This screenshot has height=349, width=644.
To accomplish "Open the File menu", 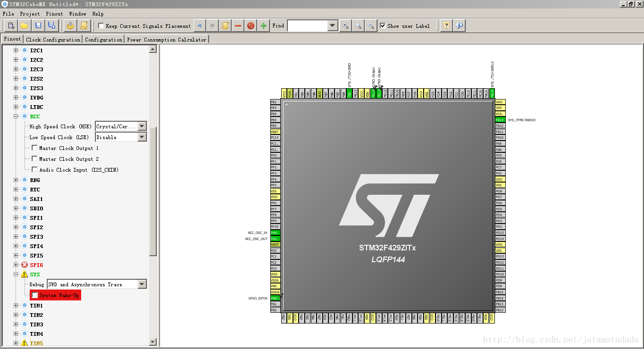I will click(x=8, y=14).
